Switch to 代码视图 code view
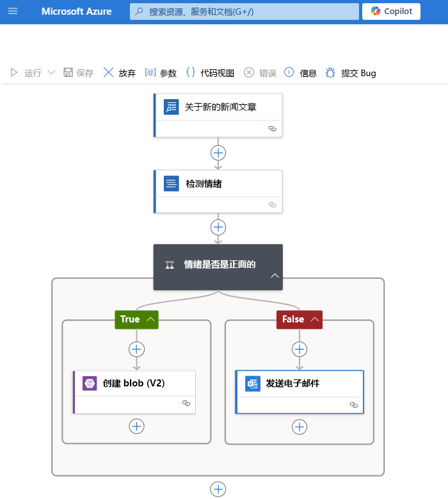 point(210,73)
